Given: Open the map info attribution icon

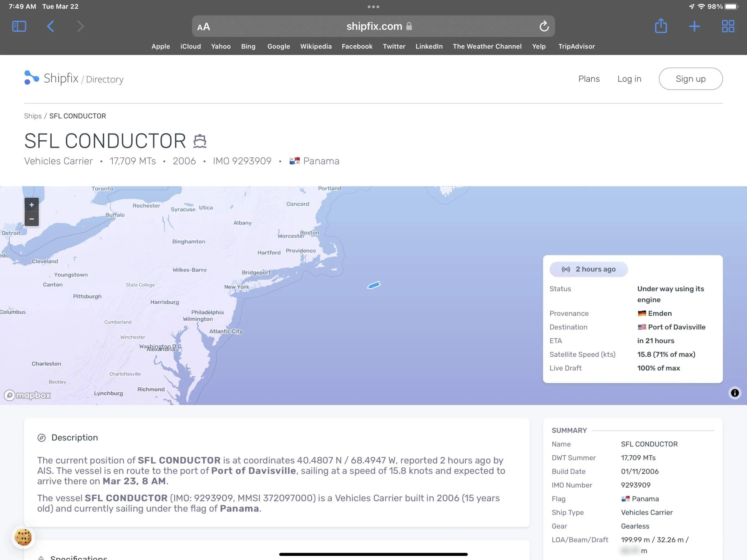Looking at the screenshot, I should (735, 393).
